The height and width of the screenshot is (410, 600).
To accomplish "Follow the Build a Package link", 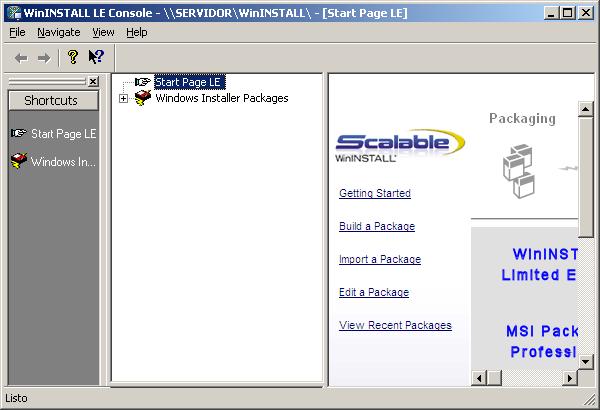I will pyautogui.click(x=376, y=226).
